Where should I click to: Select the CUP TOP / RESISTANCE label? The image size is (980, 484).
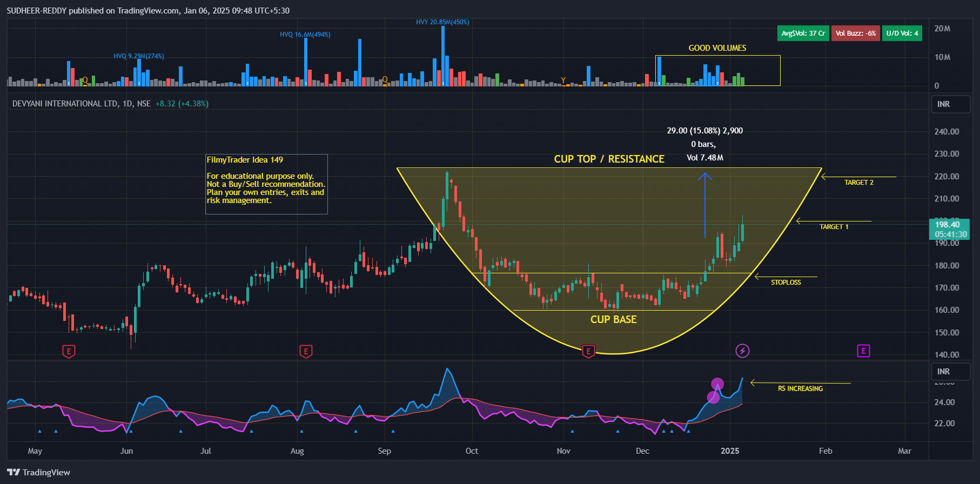609,159
